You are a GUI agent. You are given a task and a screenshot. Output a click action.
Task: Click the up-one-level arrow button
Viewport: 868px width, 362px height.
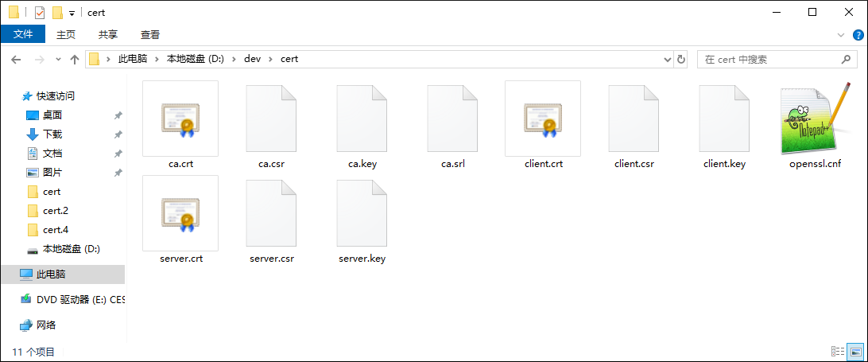75,59
